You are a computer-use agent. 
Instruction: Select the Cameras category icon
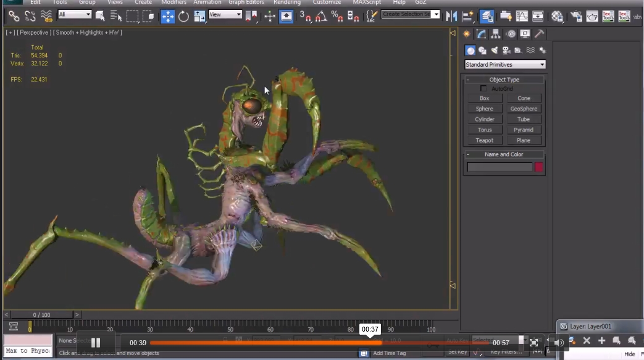pos(506,50)
